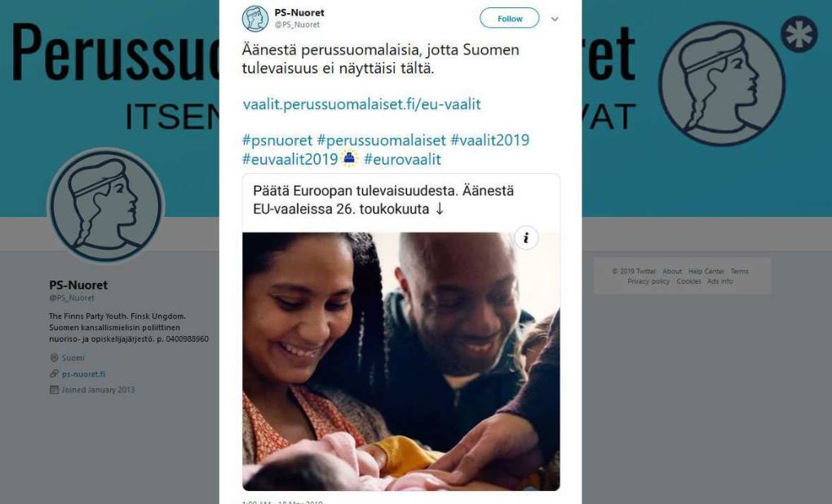Click the large PS-Nuoret profile picture
The image size is (832, 504).
point(106,206)
